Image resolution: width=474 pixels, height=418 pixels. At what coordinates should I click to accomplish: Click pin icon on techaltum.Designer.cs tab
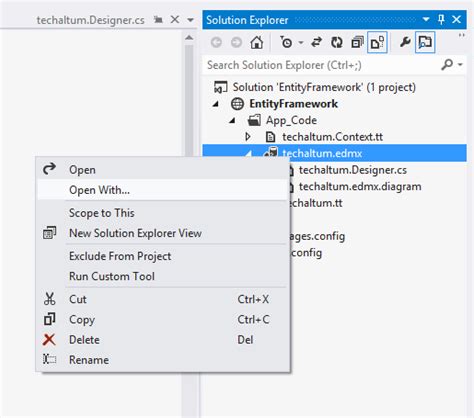(158, 20)
